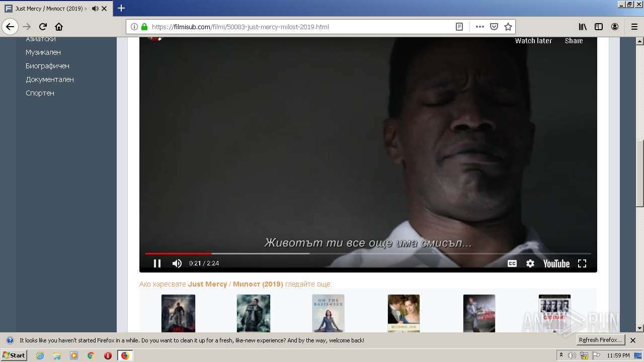Open system volume tray icon
The width and height of the screenshot is (644, 362).
(572, 355)
